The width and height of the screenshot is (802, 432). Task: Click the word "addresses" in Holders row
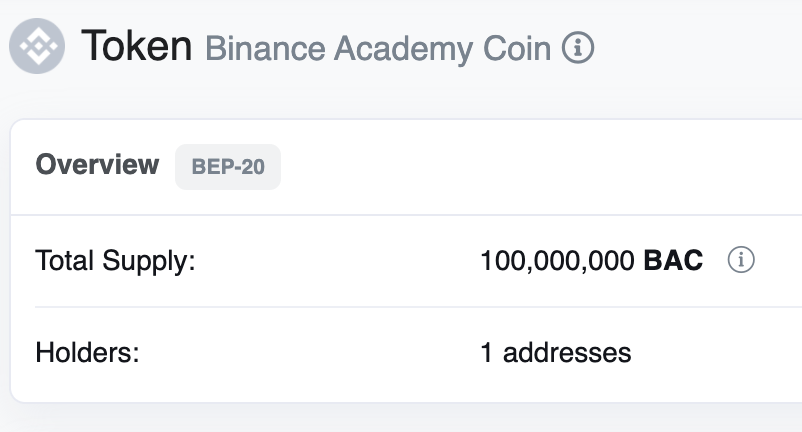coord(567,352)
